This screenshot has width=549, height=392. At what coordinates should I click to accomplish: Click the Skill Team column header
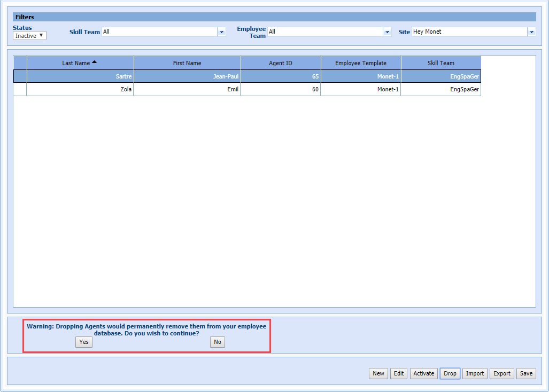coord(440,63)
